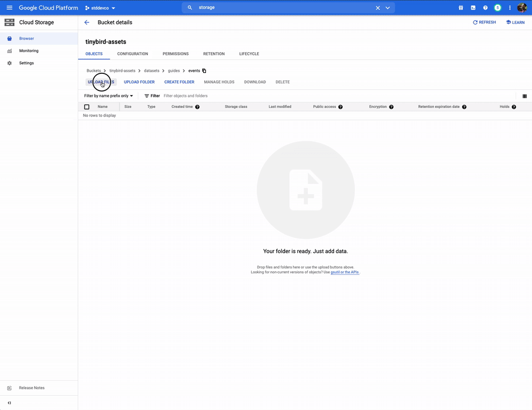This screenshot has width=532, height=410.
Task: Click the Cloud Storage product icon
Action: point(10,22)
